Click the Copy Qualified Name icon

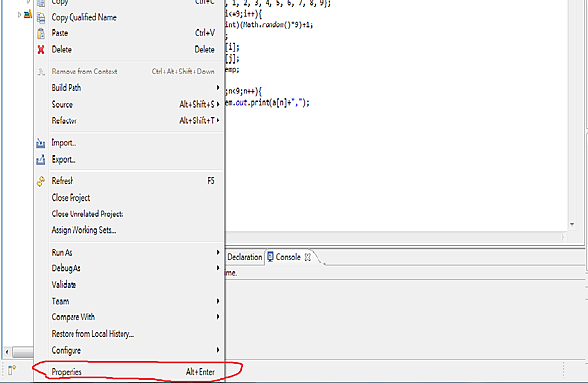tap(41, 18)
